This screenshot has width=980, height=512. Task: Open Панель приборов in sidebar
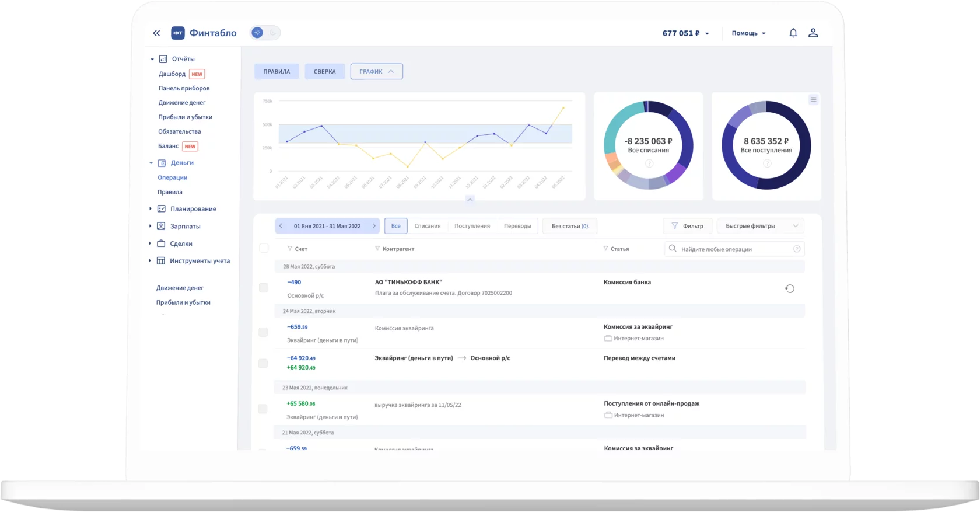click(184, 88)
